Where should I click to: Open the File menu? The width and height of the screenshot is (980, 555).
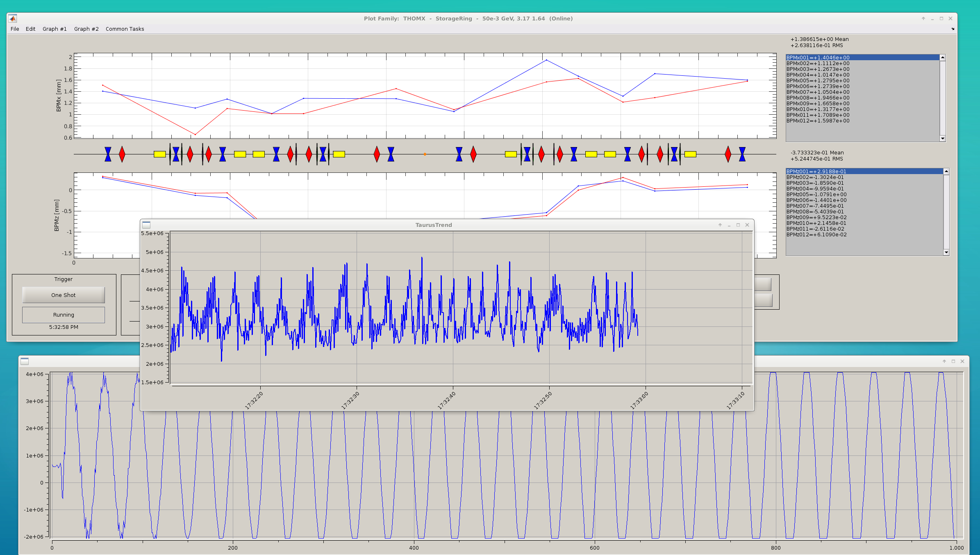pos(15,29)
